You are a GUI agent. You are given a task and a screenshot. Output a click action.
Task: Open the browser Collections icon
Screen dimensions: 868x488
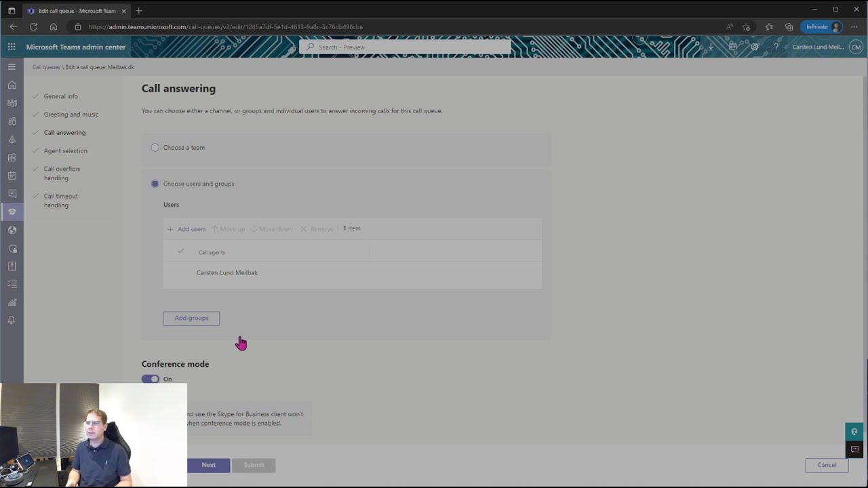(x=789, y=27)
